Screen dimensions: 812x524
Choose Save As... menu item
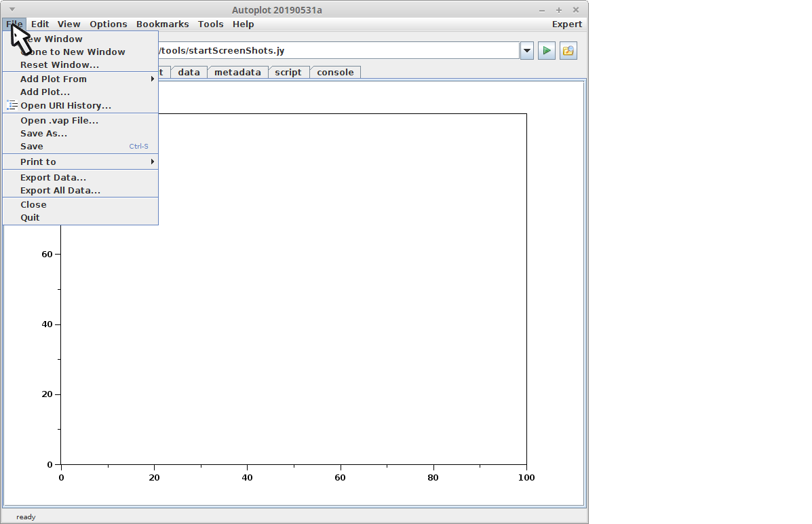(80, 133)
